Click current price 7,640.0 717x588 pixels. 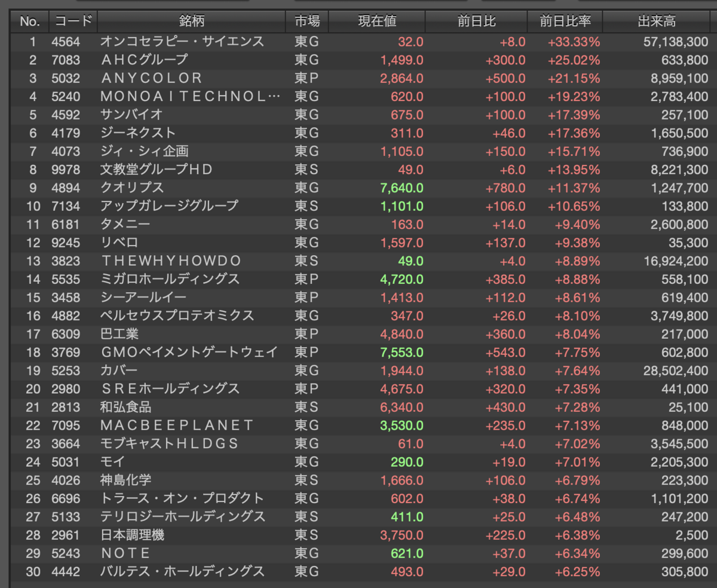coord(402,188)
